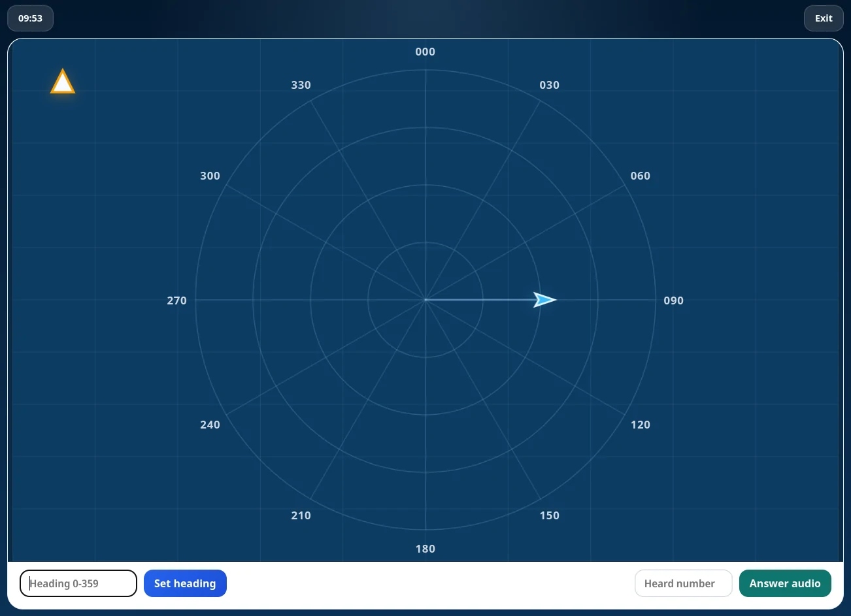Image resolution: width=851 pixels, height=616 pixels.
Task: Click the Set heading button
Action: [x=185, y=583]
